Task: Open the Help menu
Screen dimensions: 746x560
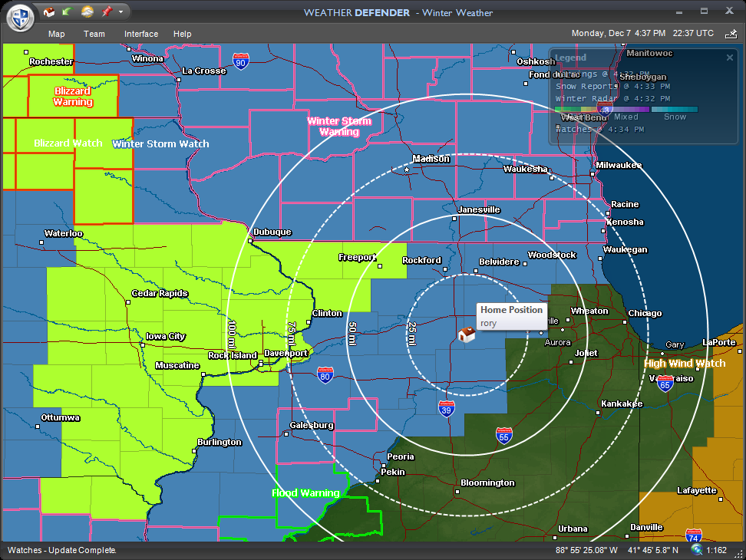Action: click(x=182, y=34)
